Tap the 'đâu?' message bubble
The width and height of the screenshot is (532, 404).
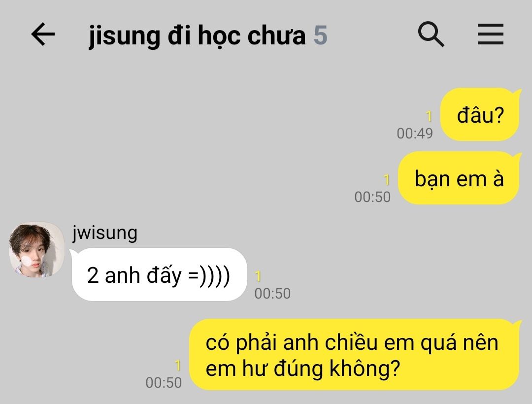[480, 114]
